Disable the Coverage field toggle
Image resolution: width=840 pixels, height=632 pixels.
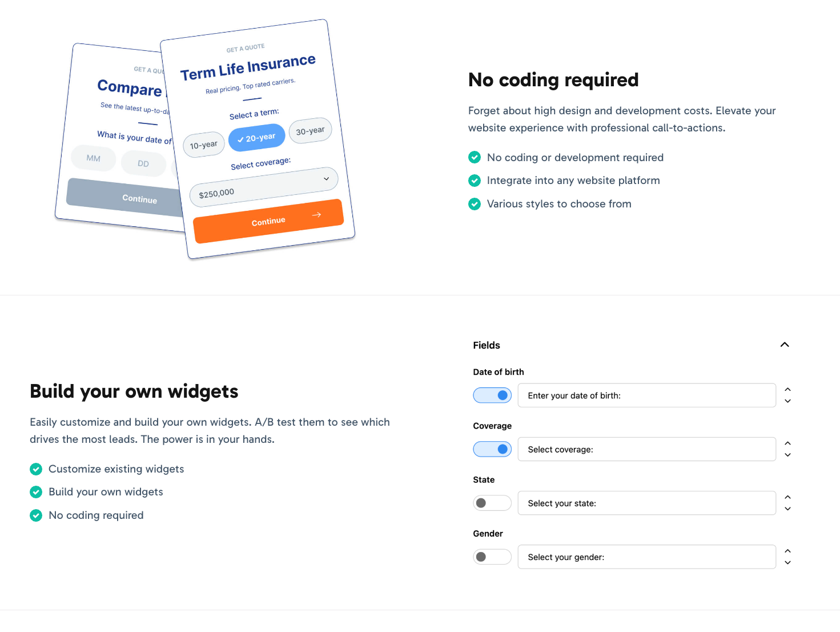click(492, 449)
